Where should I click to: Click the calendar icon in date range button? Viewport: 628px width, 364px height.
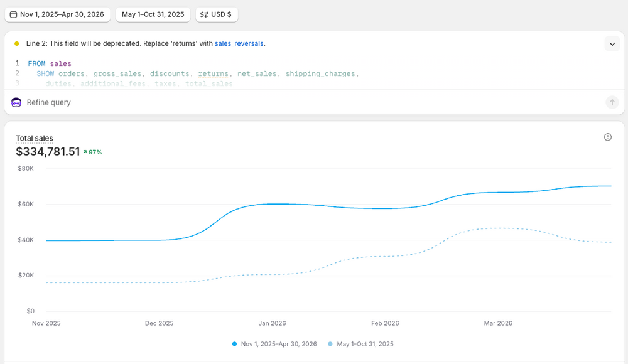pyautogui.click(x=13, y=14)
